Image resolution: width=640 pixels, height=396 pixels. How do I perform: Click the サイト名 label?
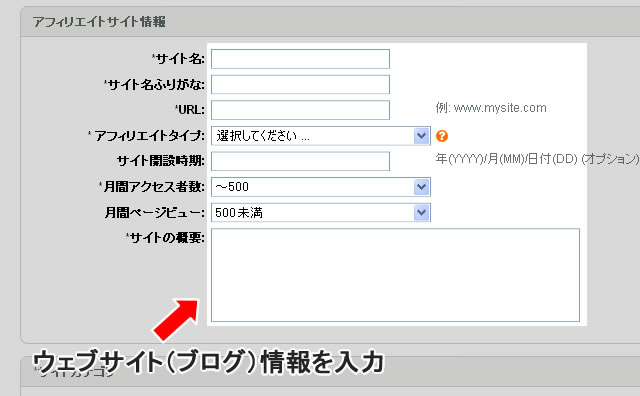(x=178, y=59)
